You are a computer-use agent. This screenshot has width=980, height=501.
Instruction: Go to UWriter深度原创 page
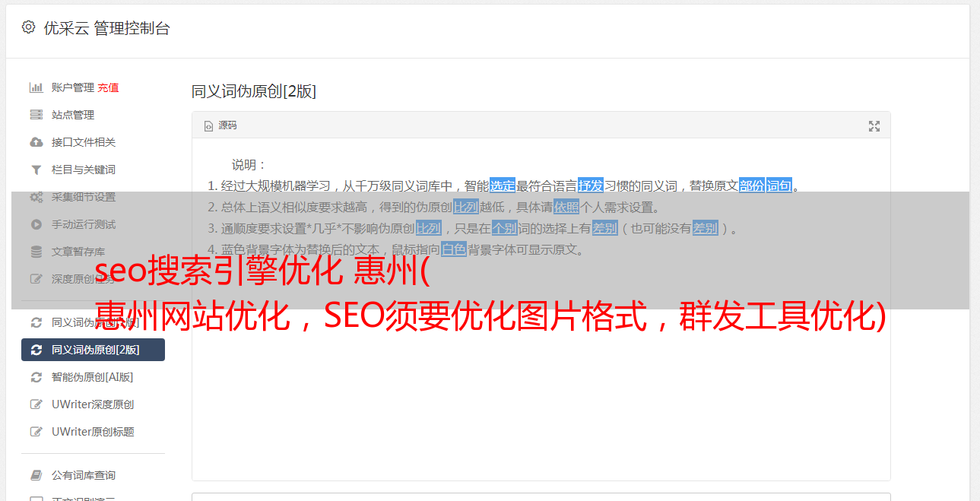point(93,404)
